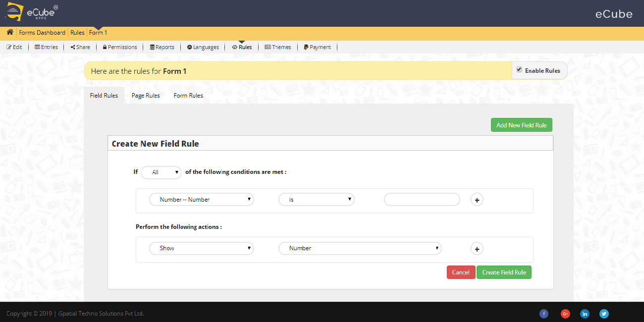Open Permissions via the lock icon
Image resolution: width=644 pixels, height=322 pixels.
coord(105,47)
